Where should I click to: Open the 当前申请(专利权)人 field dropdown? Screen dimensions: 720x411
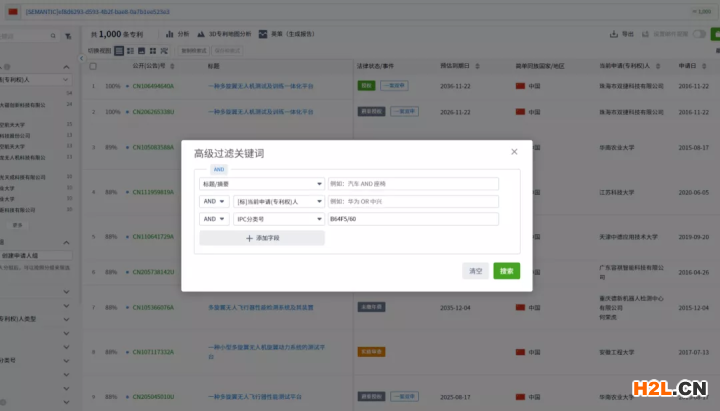pyautogui.click(x=279, y=201)
